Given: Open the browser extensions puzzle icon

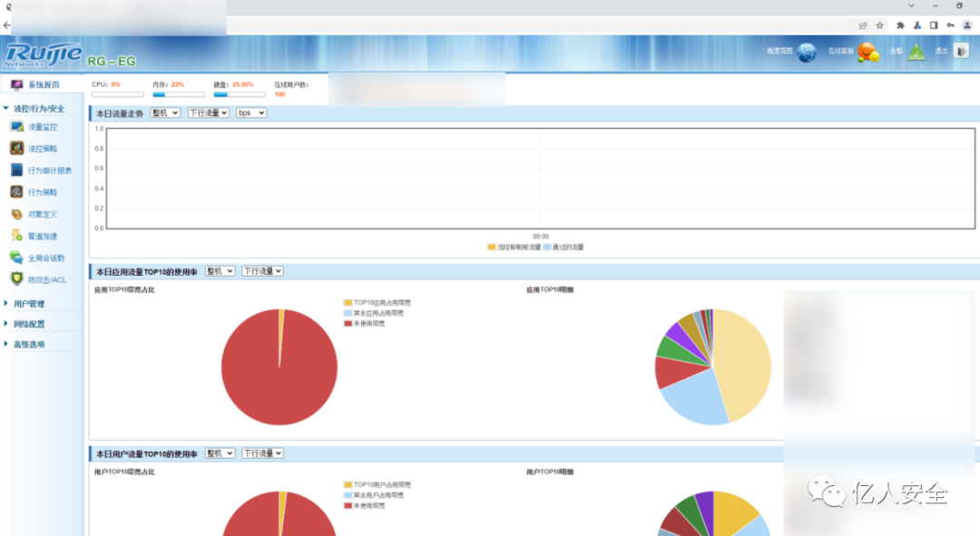Looking at the screenshot, I should coord(900,25).
